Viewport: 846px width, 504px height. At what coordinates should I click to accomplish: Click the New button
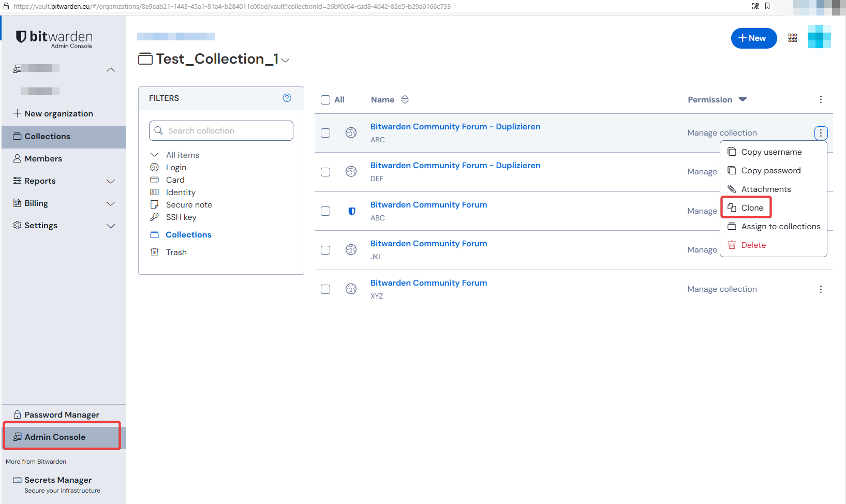[753, 38]
